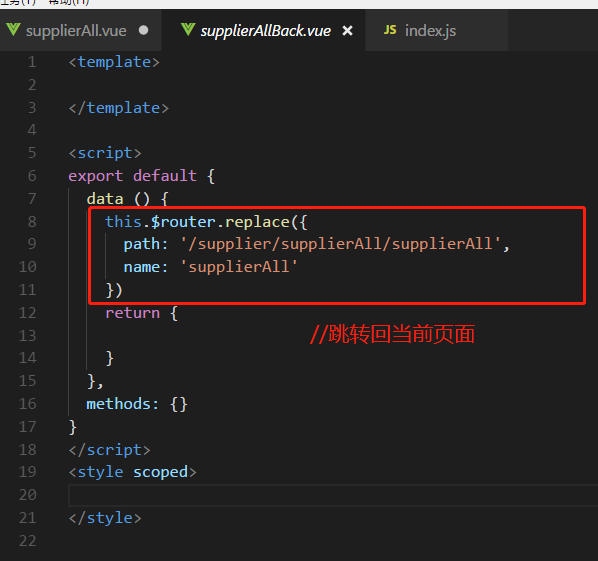Image resolution: width=598 pixels, height=561 pixels.
Task: Click the '<style scoped>' tag
Action: [132, 472]
